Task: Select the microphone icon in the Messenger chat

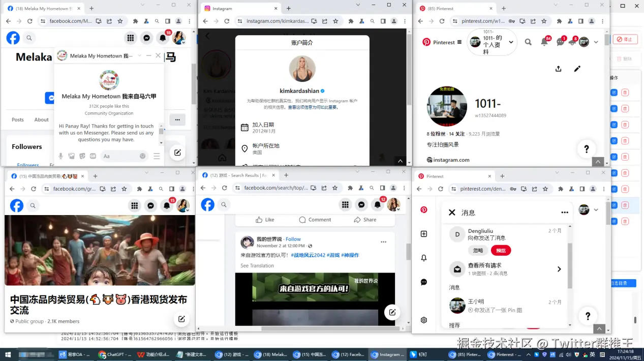Action: click(x=60, y=156)
